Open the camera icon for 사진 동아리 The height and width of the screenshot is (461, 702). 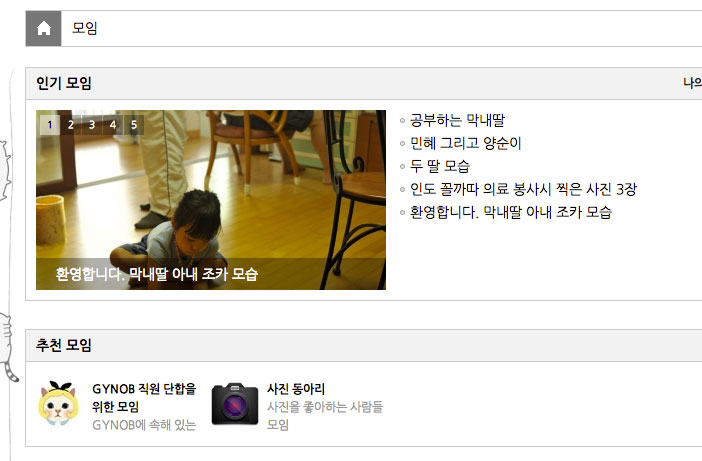coord(235,404)
